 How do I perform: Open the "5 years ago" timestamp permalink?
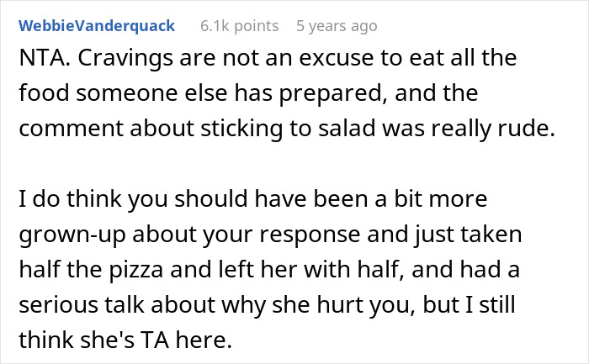pos(337,26)
